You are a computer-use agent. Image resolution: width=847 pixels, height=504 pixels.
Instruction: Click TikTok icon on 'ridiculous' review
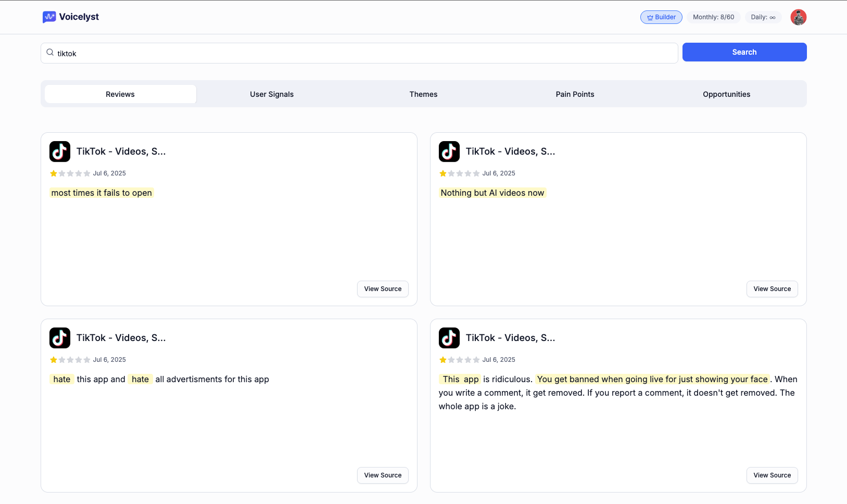click(449, 338)
